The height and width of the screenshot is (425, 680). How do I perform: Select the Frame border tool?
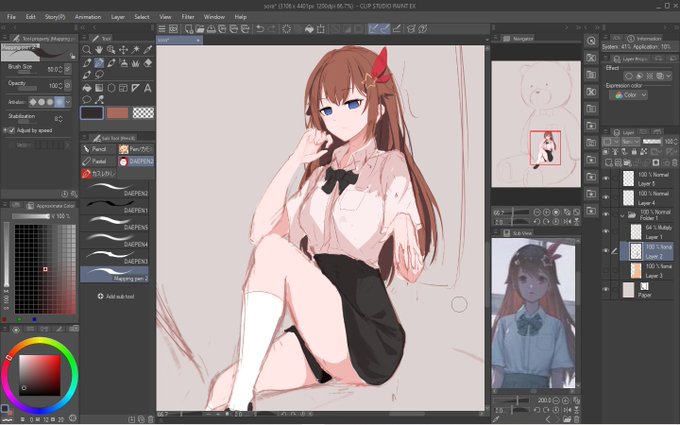(x=123, y=88)
